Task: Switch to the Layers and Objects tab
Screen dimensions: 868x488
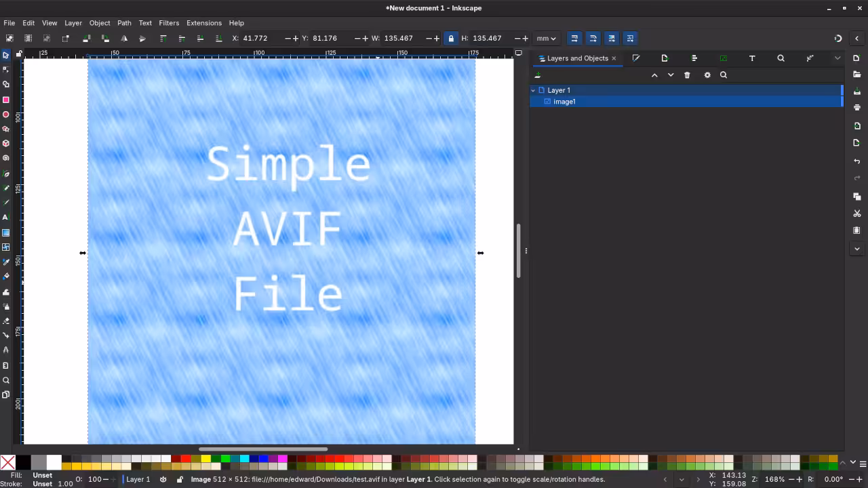Action: coord(577,58)
